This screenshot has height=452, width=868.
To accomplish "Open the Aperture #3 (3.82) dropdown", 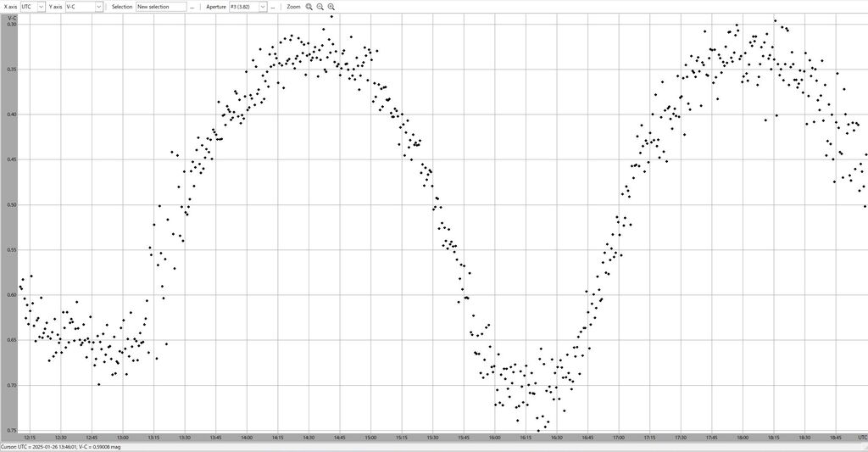I will point(248,7).
